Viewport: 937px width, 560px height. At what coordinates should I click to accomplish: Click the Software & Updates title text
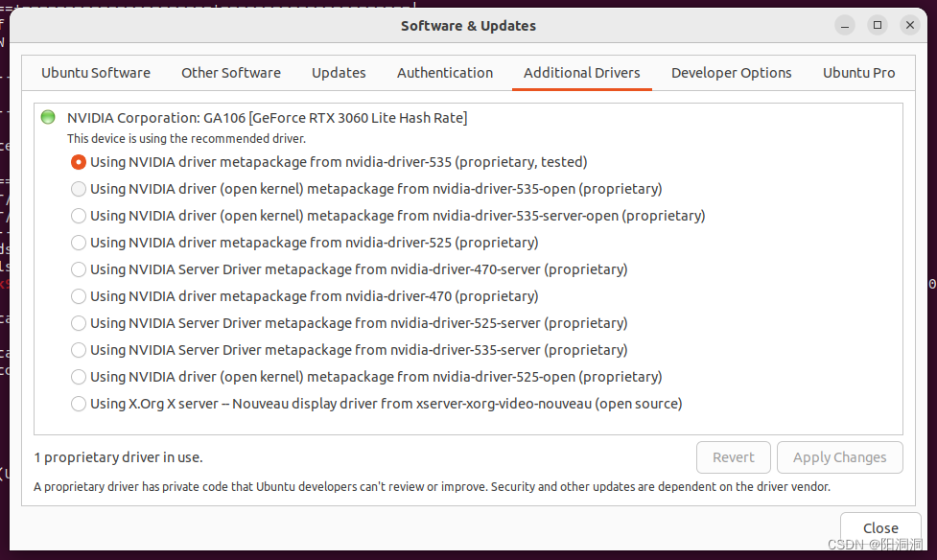468,26
